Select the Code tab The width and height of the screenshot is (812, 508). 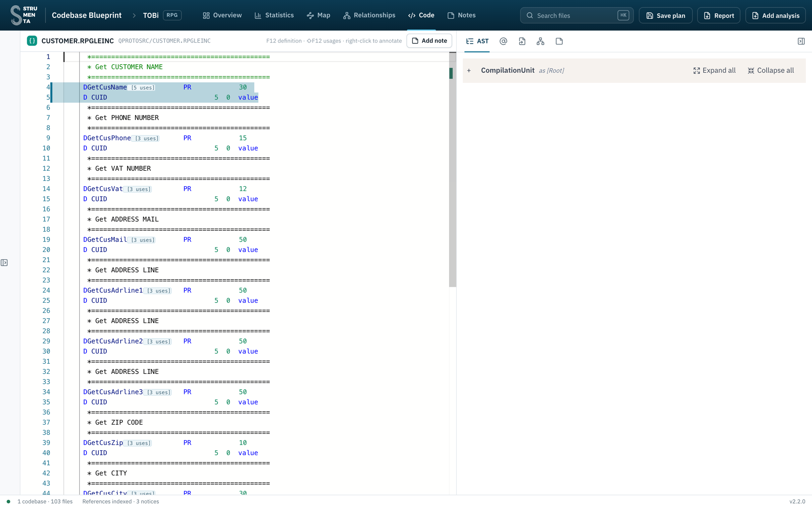[421, 15]
